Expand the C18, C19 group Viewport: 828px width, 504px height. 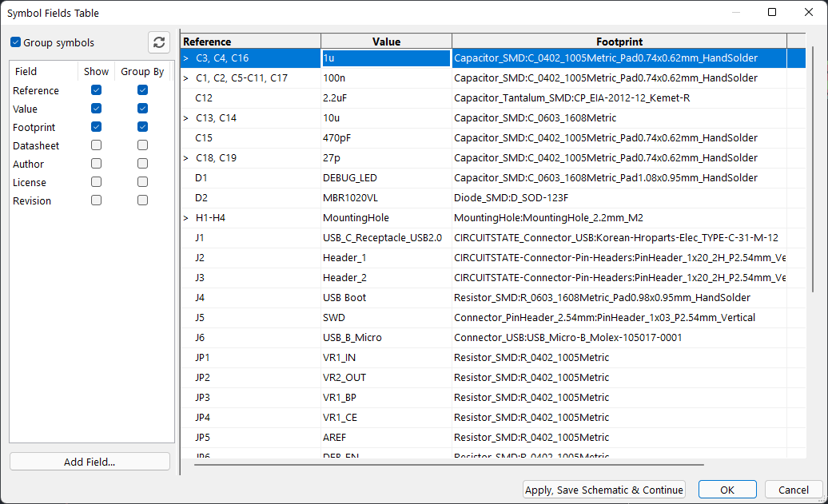[186, 158]
